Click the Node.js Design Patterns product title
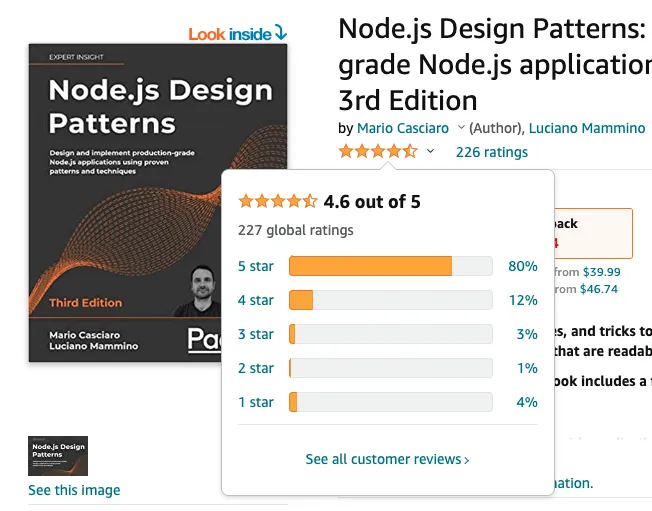This screenshot has height=511, width=652. 495,64
